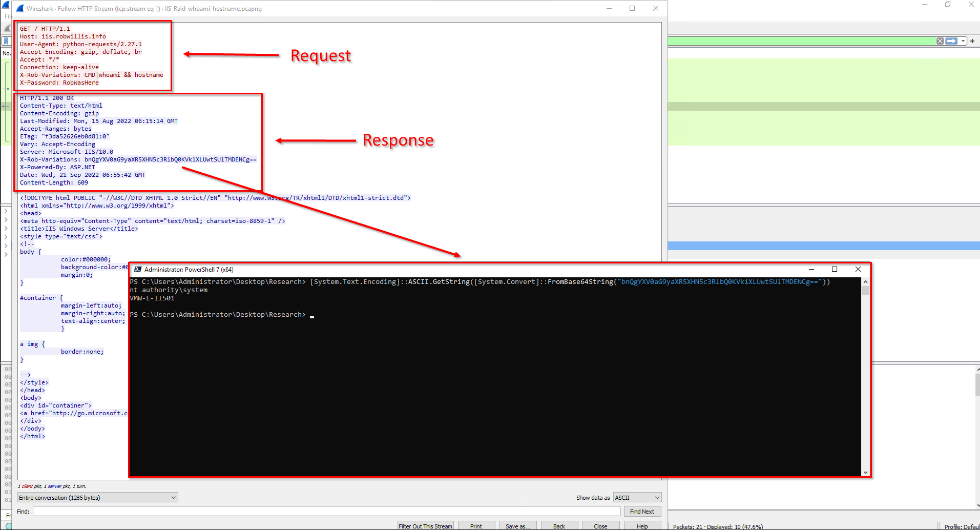The image size is (980, 530).
Task: Click the response X-Rob-Variations base64 line
Action: point(138,159)
